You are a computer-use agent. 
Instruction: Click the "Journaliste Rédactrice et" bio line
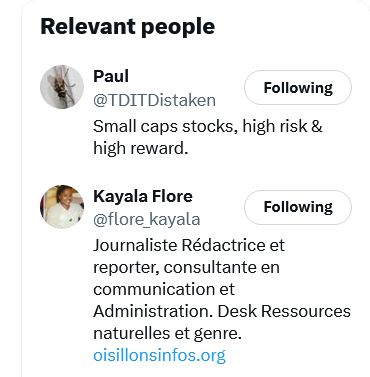[x=189, y=245]
